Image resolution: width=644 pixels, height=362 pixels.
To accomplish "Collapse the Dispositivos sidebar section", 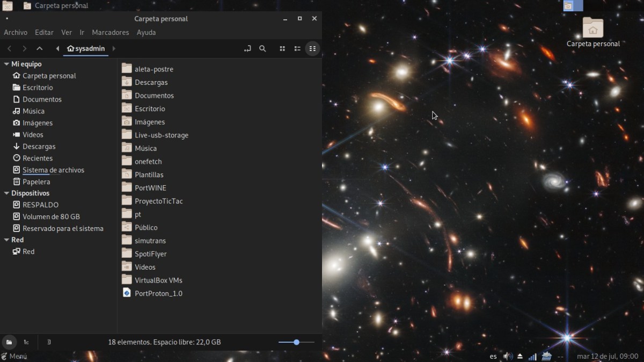I will pos(6,193).
